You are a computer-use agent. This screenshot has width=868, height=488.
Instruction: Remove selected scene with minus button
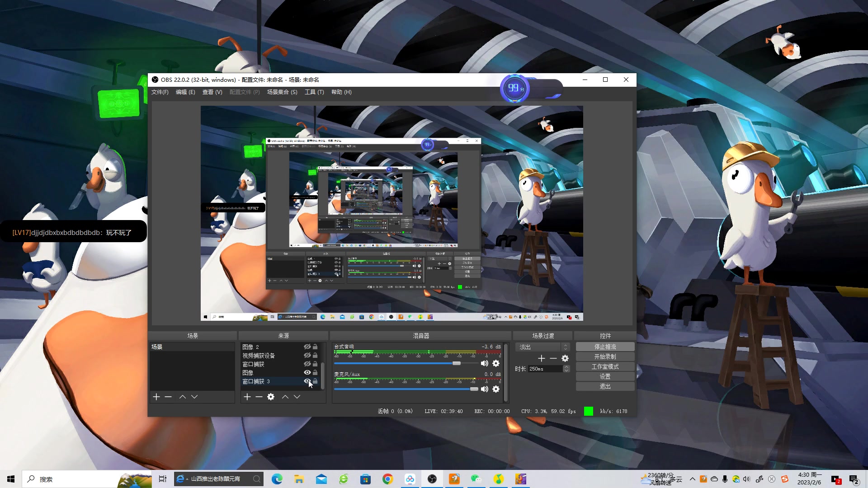point(168,397)
